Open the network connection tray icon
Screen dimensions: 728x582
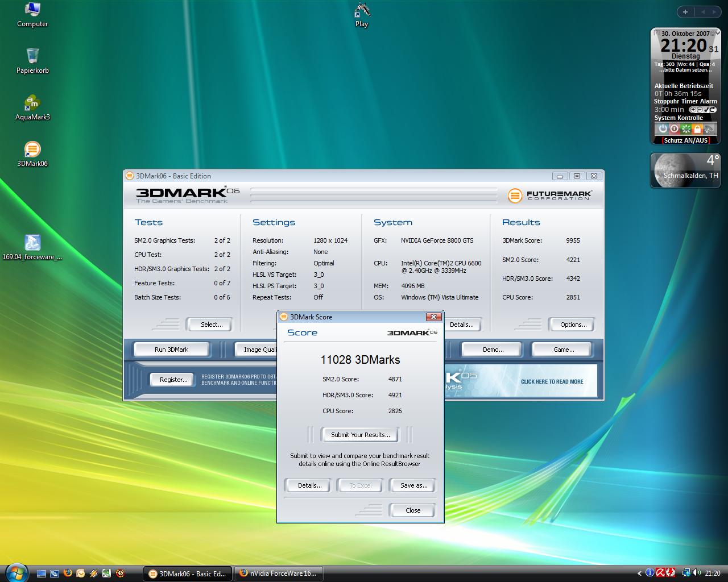686,572
